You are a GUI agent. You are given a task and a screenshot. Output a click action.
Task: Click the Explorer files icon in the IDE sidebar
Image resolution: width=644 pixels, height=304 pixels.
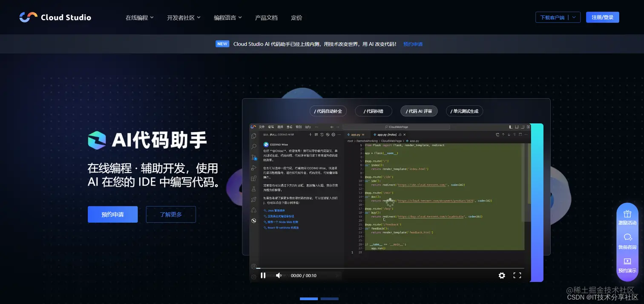click(x=254, y=136)
